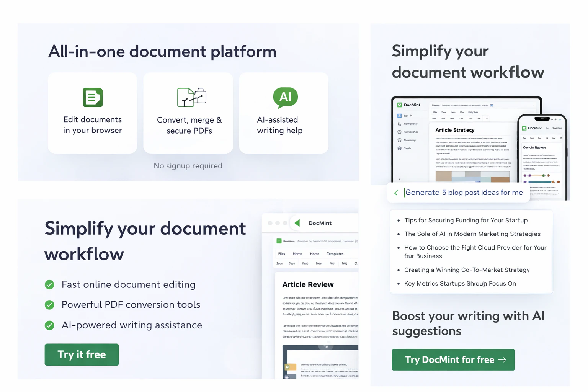Select The Sole of AI in Modern Marketing Strategies
Viewport: 588px width, 392px height.
(472, 234)
